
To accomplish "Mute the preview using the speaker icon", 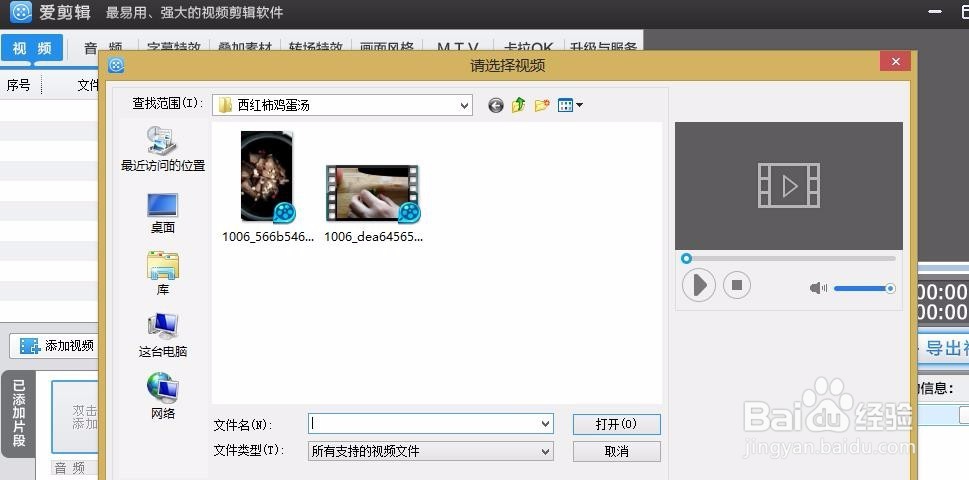I will [818, 288].
